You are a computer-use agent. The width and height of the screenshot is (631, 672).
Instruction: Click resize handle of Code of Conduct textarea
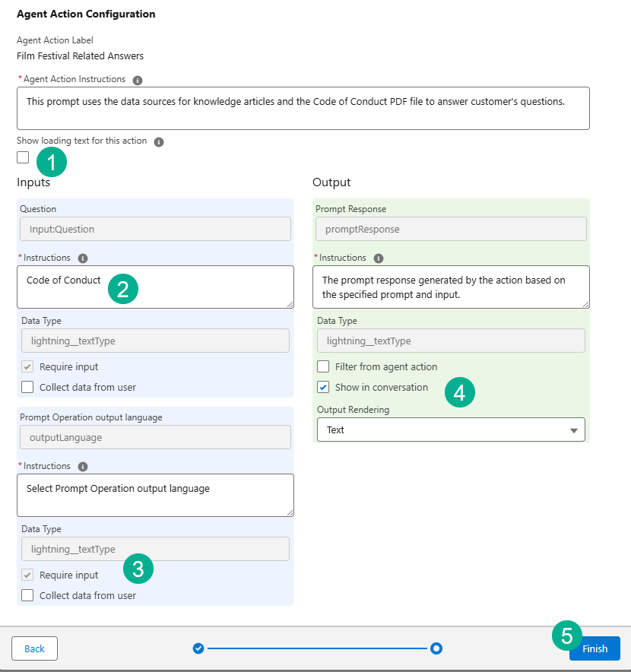coord(290,304)
